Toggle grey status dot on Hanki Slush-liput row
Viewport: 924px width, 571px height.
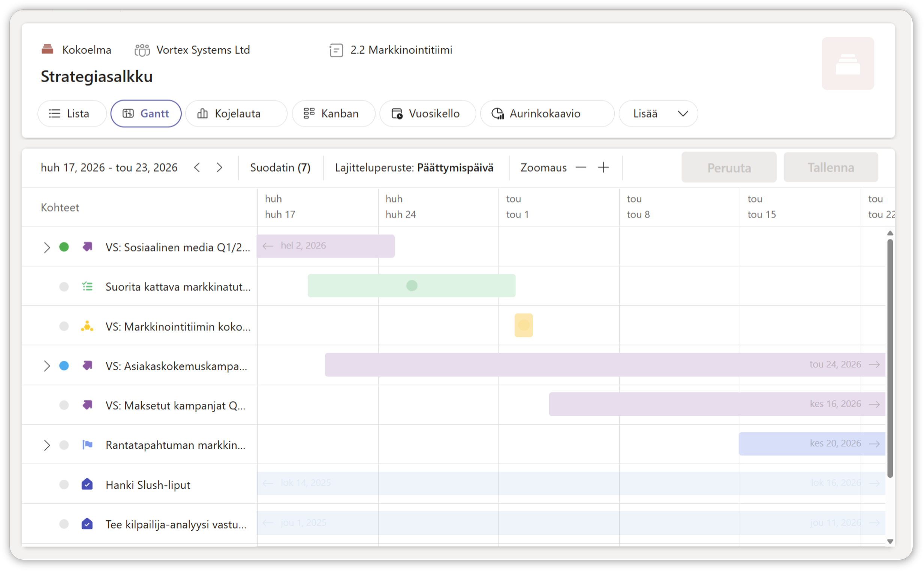[x=64, y=484]
